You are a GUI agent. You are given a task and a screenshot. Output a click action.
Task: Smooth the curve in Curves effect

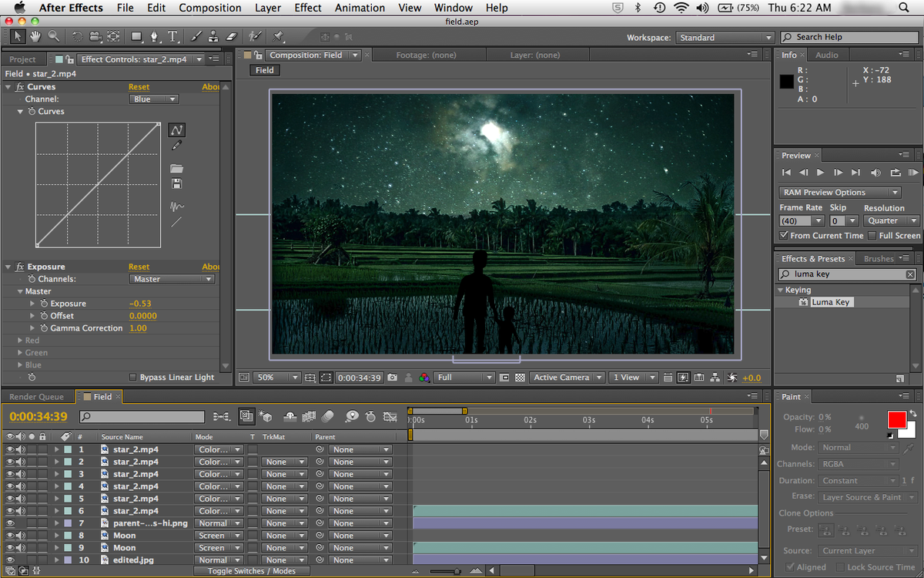pyautogui.click(x=176, y=207)
